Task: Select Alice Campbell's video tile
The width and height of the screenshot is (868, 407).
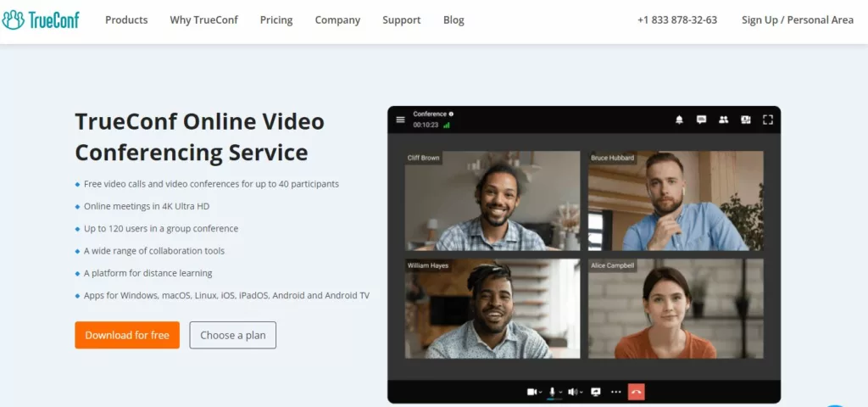Action: click(x=676, y=309)
